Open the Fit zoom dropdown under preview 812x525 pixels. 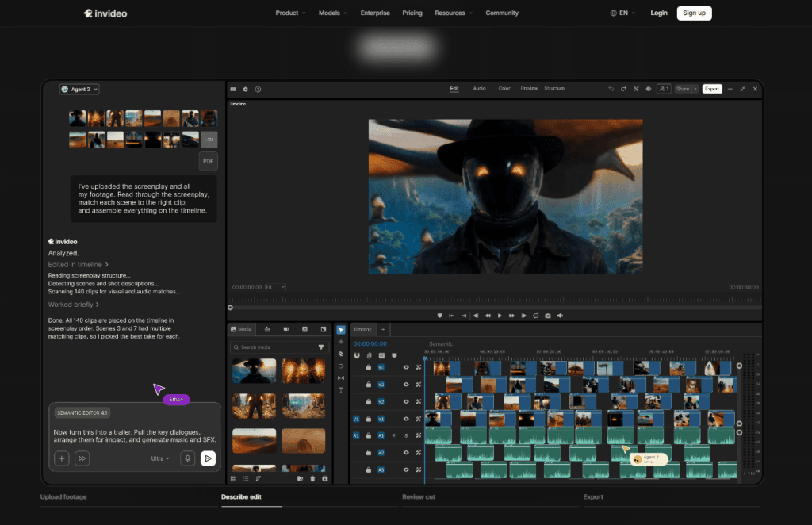pyautogui.click(x=275, y=287)
